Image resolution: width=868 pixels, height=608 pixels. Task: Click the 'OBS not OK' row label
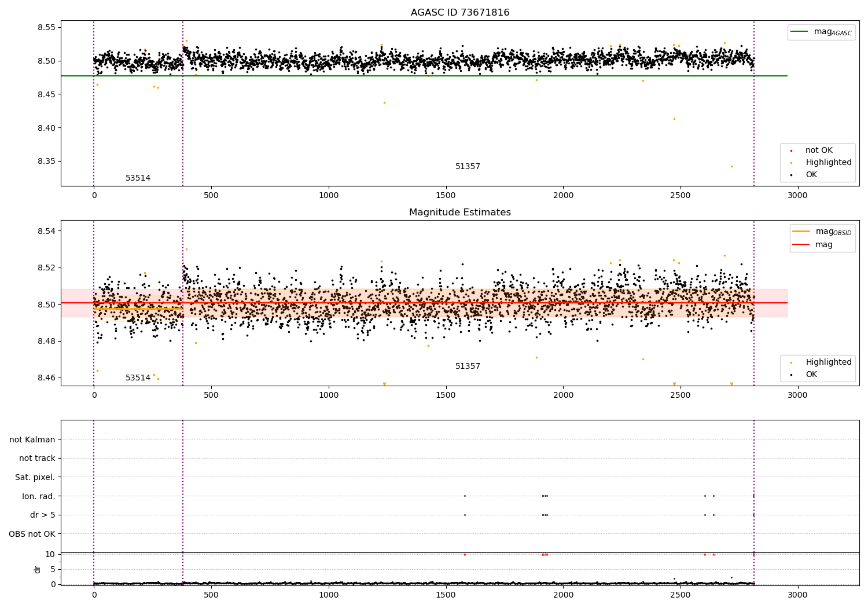[x=32, y=534]
